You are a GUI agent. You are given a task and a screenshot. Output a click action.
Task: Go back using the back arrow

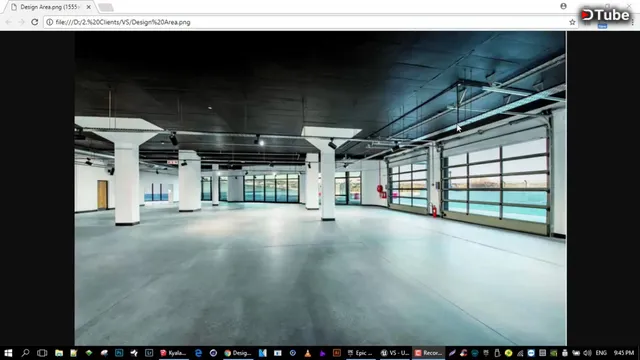[9, 22]
